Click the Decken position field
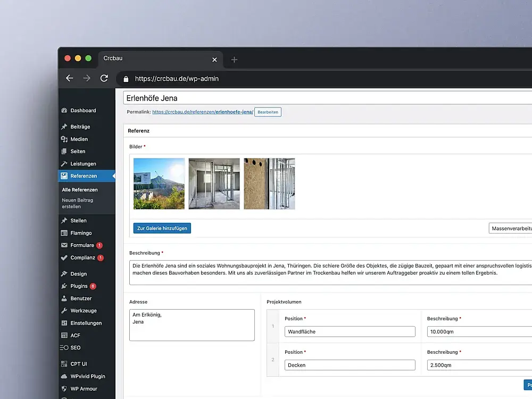 point(350,365)
